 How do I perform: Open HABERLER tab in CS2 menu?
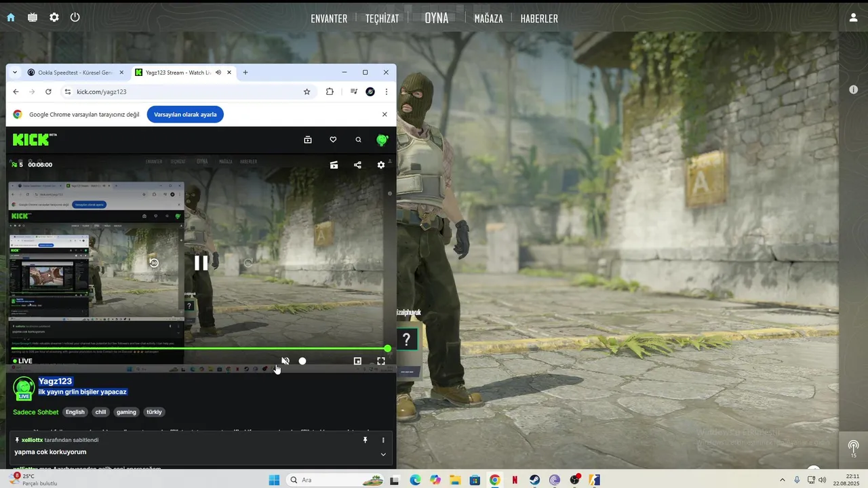(x=539, y=19)
